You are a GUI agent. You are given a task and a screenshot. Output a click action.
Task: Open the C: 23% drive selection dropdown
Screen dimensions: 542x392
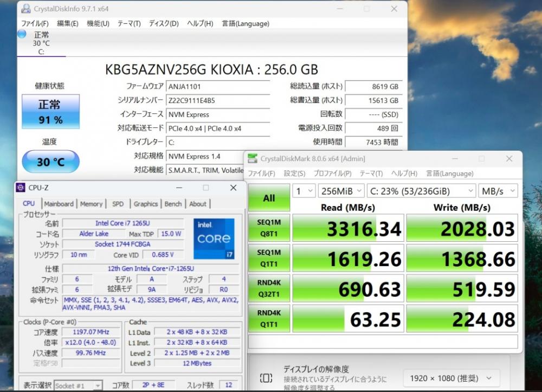(x=421, y=191)
